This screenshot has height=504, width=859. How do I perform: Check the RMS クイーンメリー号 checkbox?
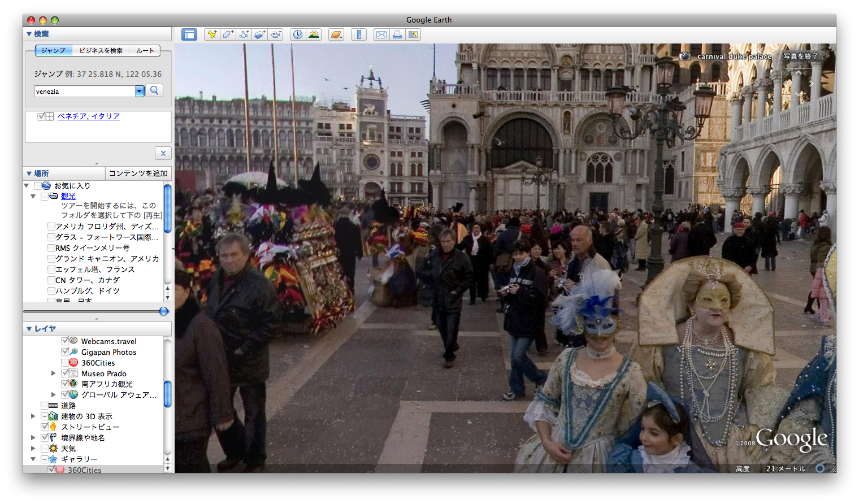(x=51, y=248)
